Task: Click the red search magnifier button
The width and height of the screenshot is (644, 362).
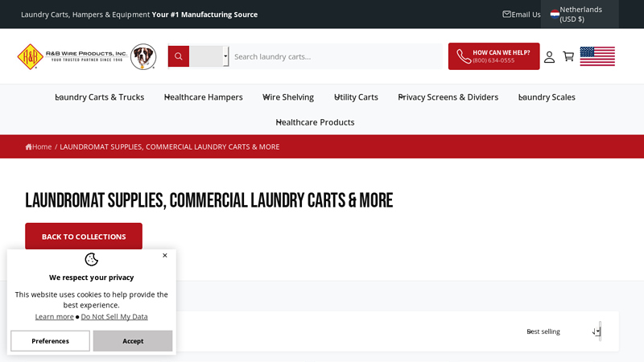Action: [178, 56]
